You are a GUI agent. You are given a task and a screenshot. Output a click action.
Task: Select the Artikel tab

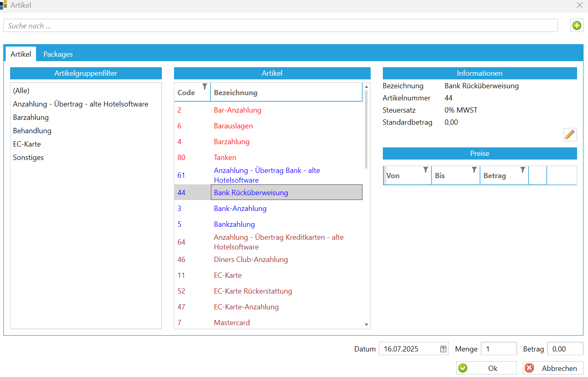(x=21, y=54)
